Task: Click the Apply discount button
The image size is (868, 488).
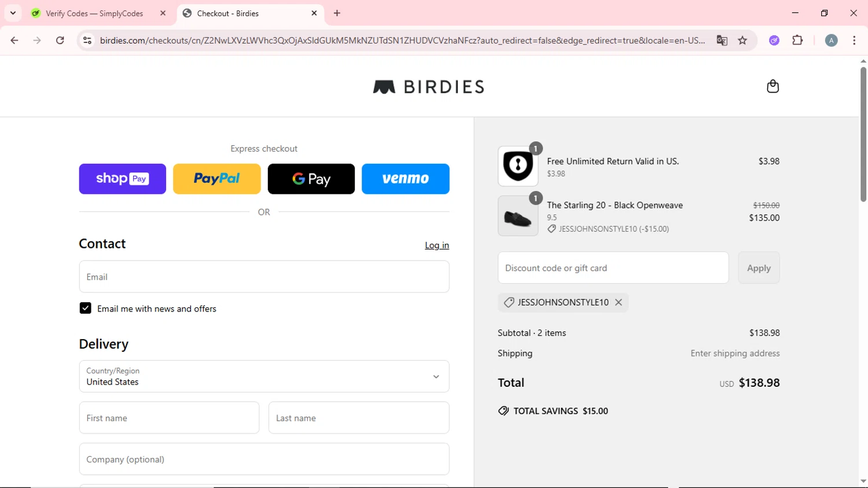Action: tap(759, 268)
